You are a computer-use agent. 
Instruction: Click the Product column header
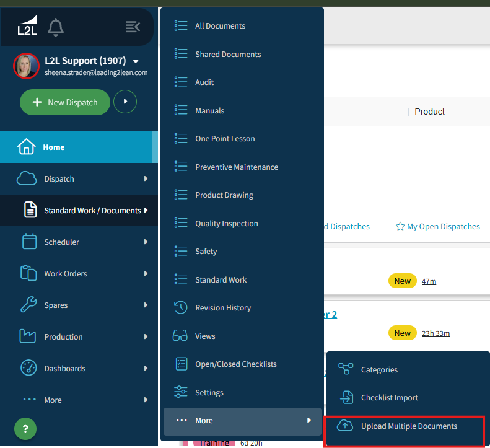pyautogui.click(x=429, y=112)
